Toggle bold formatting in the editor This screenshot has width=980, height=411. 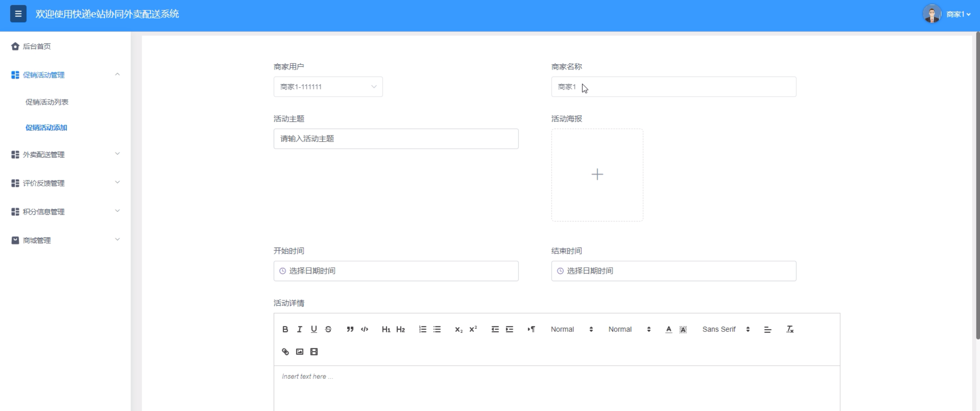click(x=285, y=329)
